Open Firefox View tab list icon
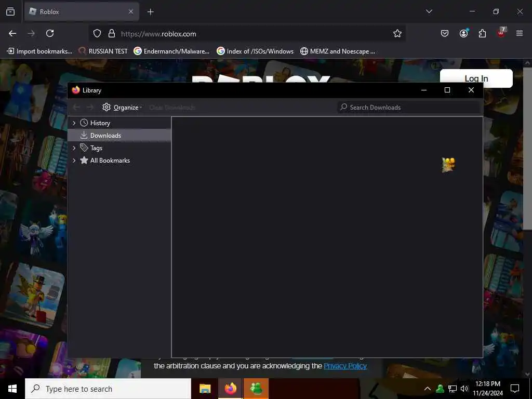Screen dimensions: 532x399 (x=10, y=11)
